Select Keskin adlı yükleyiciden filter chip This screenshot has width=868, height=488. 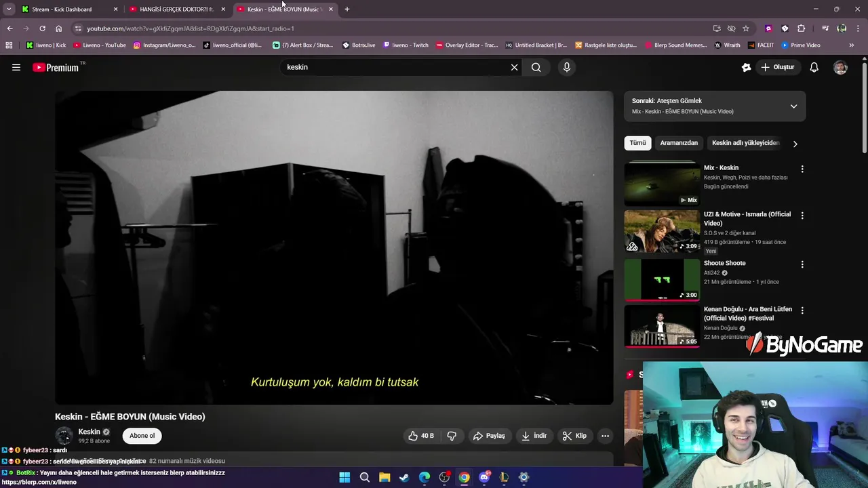(x=745, y=143)
